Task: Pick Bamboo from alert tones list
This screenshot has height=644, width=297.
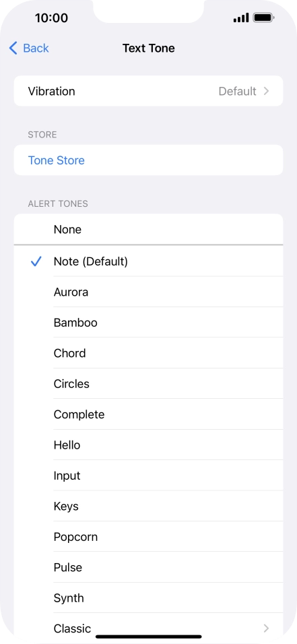Action: point(148,323)
